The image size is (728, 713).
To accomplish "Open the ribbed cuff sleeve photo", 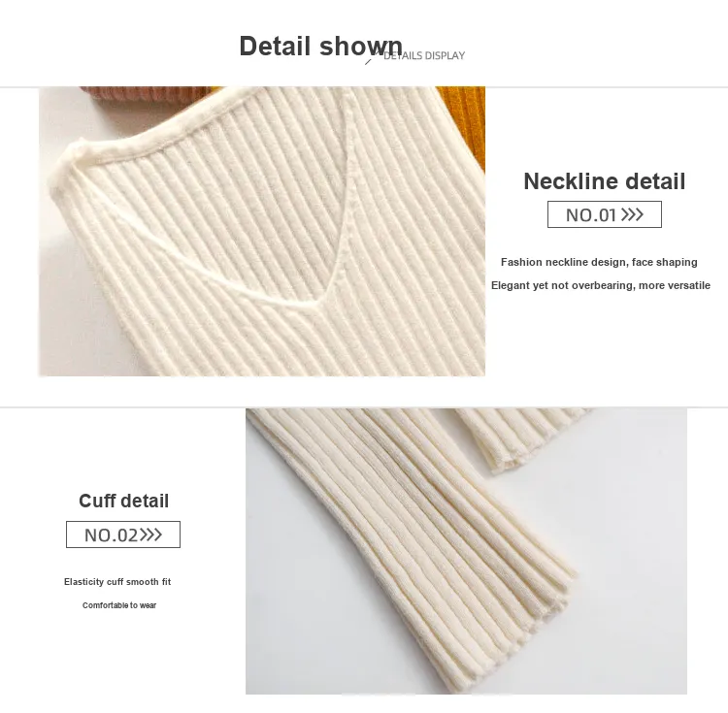I will pyautogui.click(x=466, y=551).
